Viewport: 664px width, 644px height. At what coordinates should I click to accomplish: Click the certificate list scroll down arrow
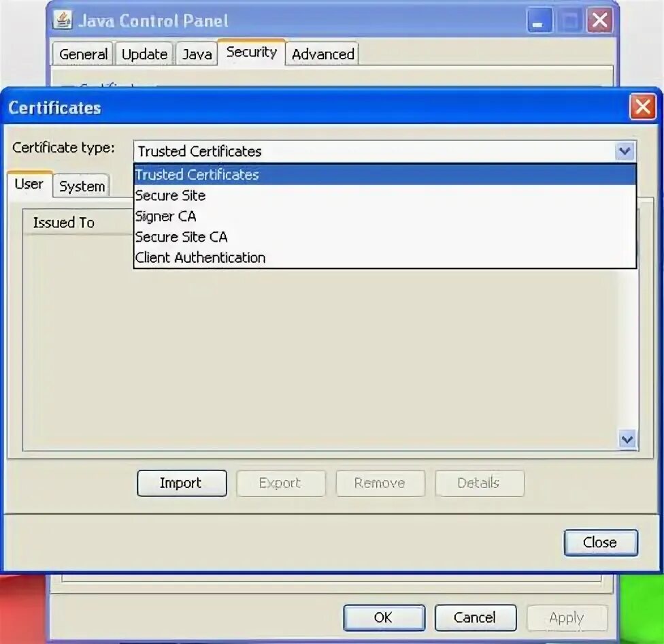click(627, 439)
